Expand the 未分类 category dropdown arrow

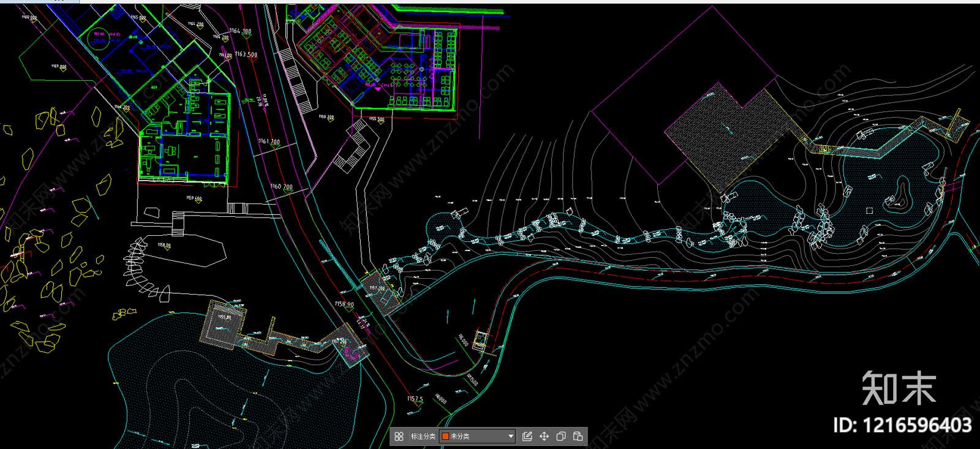511,436
